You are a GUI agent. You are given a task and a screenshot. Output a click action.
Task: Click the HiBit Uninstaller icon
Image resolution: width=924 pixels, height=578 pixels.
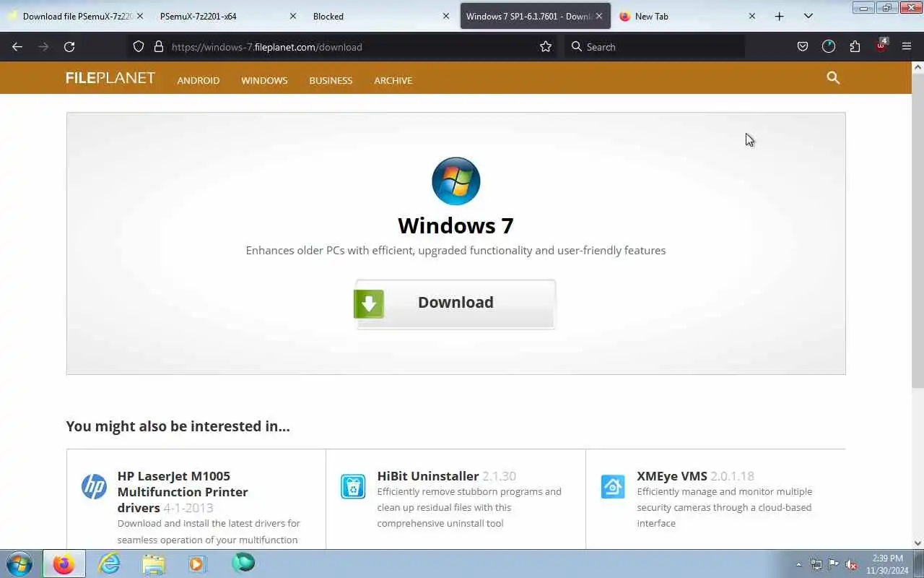click(x=353, y=486)
